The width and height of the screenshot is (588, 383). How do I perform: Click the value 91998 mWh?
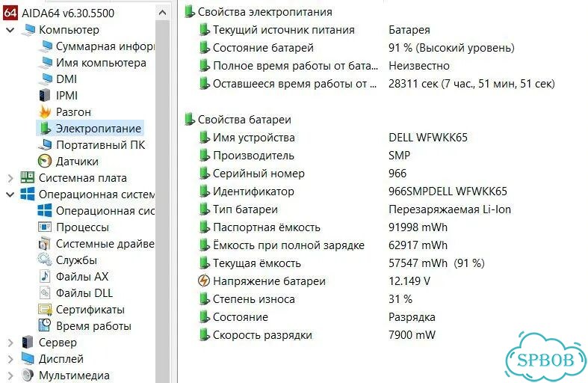(x=418, y=227)
